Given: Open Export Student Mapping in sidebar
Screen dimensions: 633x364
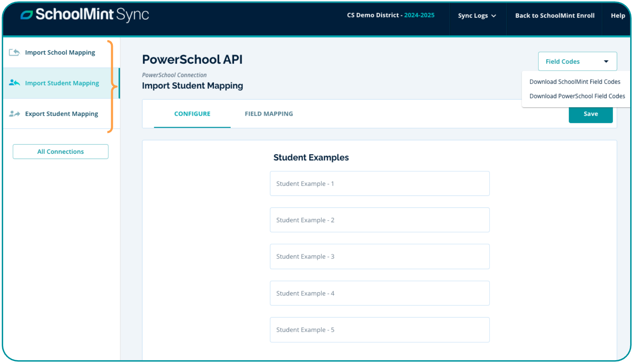Looking at the screenshot, I should [x=62, y=114].
